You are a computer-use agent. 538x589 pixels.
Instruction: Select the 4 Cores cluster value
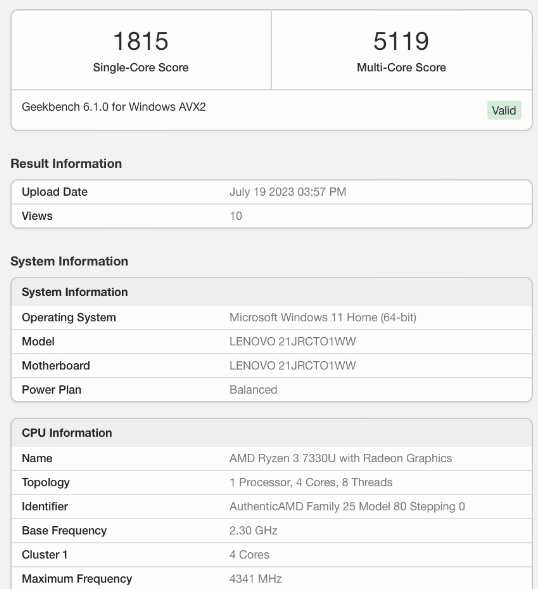[249, 555]
